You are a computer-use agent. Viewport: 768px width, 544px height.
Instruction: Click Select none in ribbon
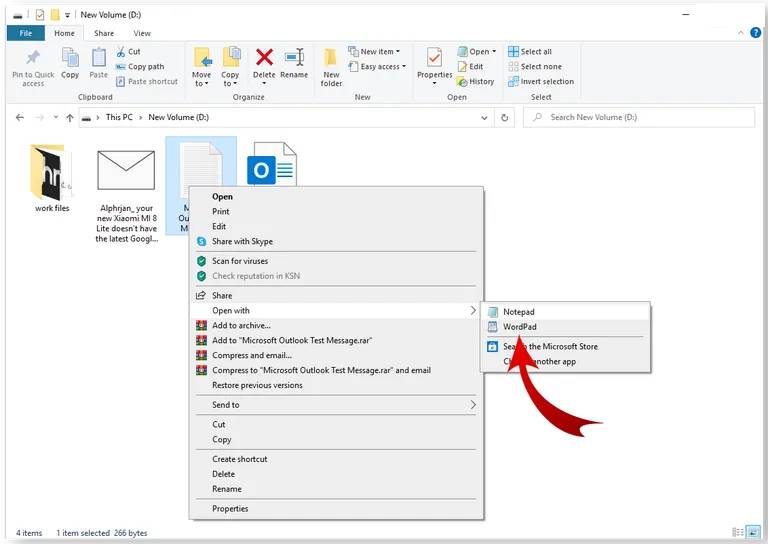(x=535, y=67)
